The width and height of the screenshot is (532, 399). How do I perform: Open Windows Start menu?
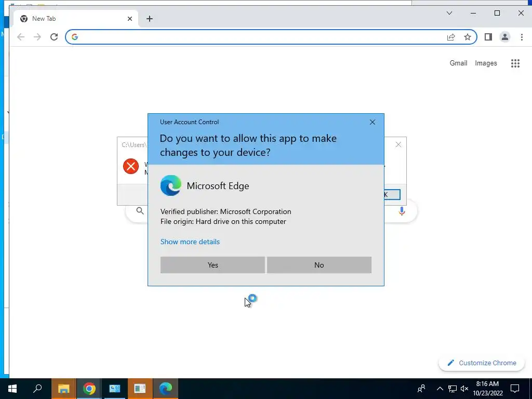pyautogui.click(x=12, y=389)
